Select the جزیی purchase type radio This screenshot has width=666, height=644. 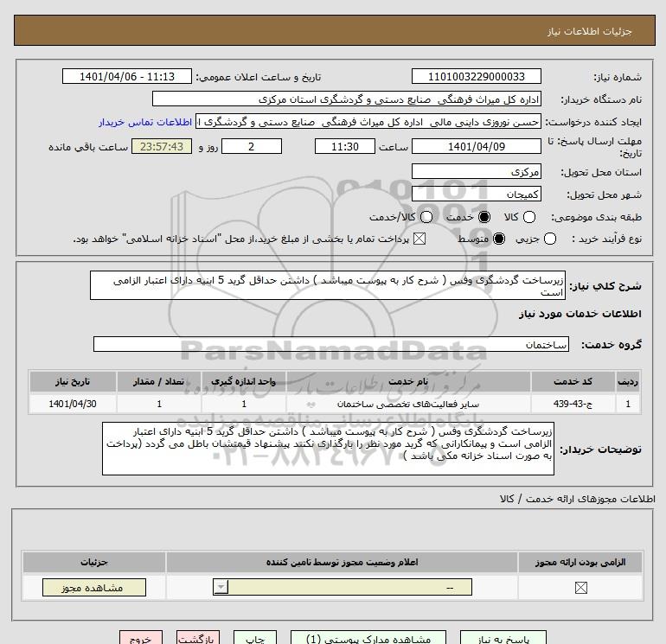(x=549, y=239)
